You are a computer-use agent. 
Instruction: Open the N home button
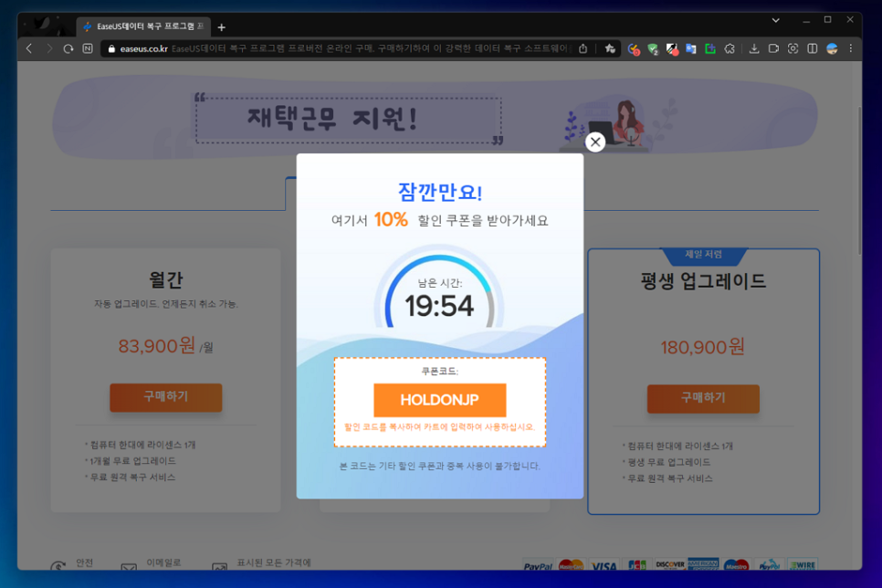click(87, 49)
